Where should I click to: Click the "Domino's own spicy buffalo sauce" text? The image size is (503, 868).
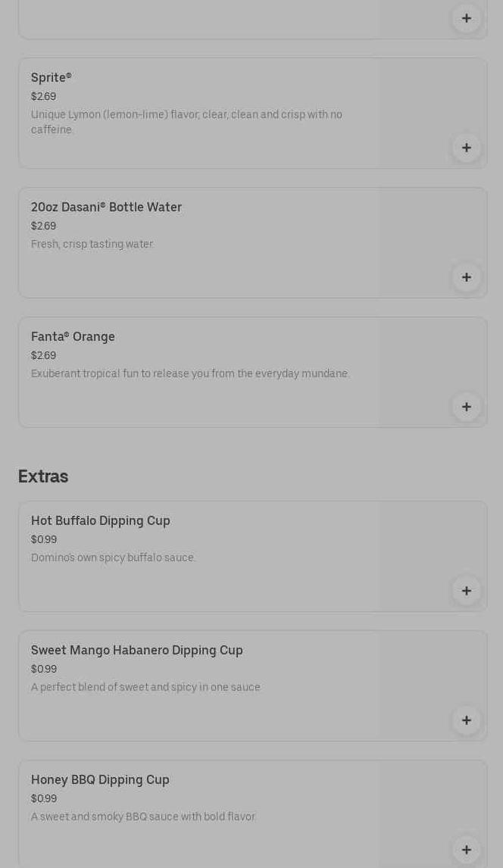(x=114, y=557)
